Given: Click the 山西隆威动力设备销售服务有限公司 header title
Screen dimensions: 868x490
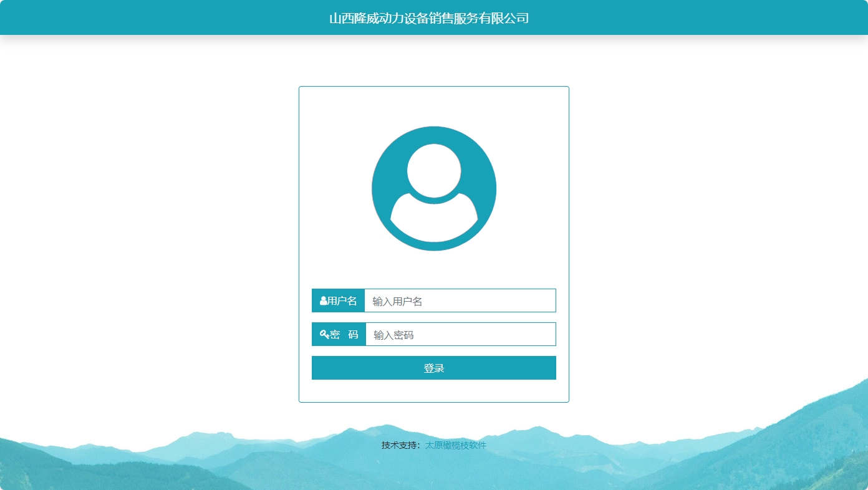Looking at the screenshot, I should click(429, 18).
